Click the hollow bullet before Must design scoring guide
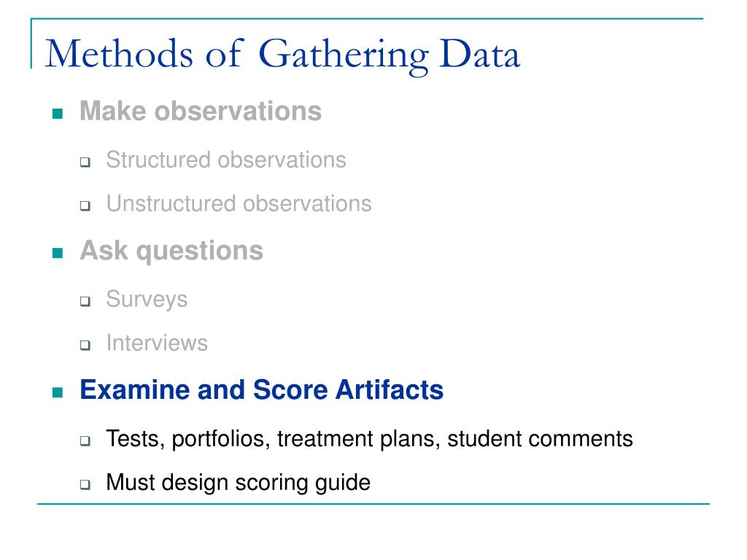 85,484
